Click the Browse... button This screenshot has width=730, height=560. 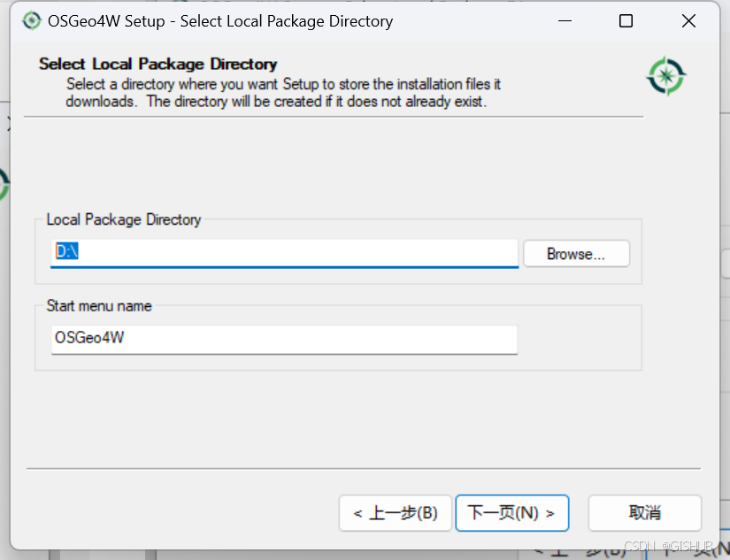tap(576, 254)
